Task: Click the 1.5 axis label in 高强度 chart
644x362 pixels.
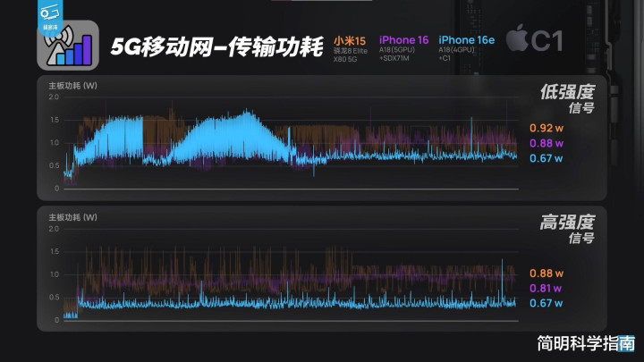Action: click(x=55, y=251)
